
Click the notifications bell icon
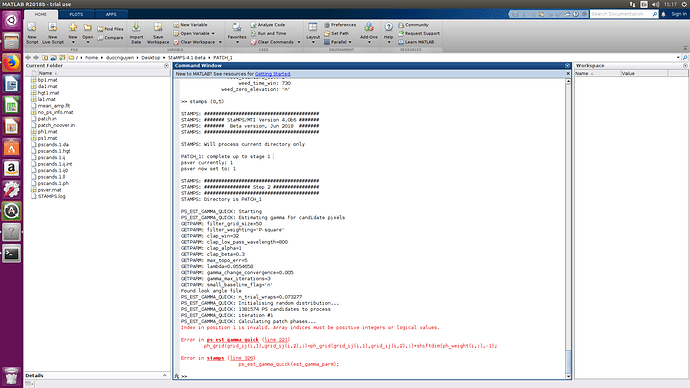pyautogui.click(x=664, y=14)
